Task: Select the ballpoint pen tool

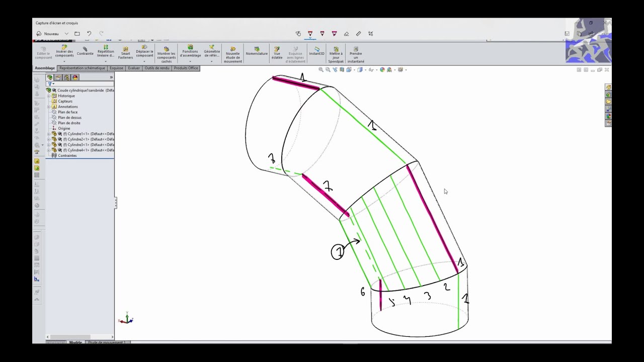Action: pos(310,34)
